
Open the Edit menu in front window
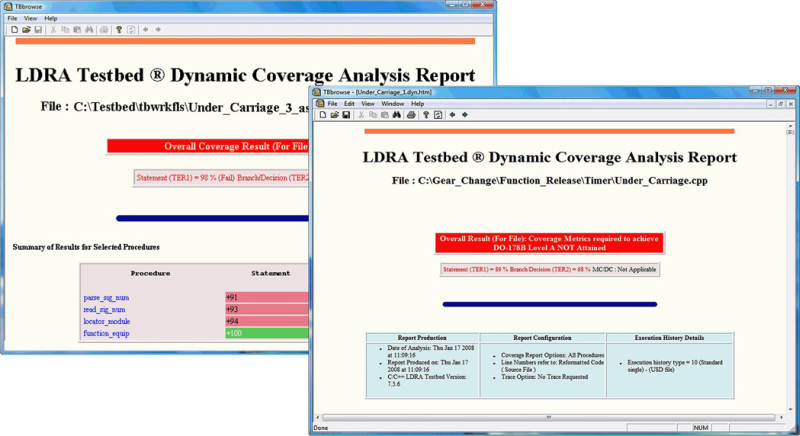pos(349,104)
